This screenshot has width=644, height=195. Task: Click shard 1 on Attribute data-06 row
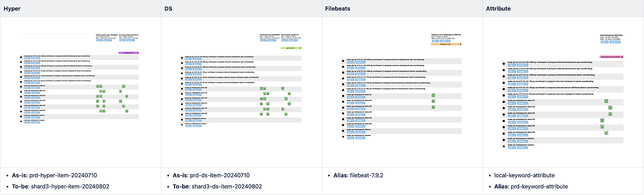(x=606, y=133)
